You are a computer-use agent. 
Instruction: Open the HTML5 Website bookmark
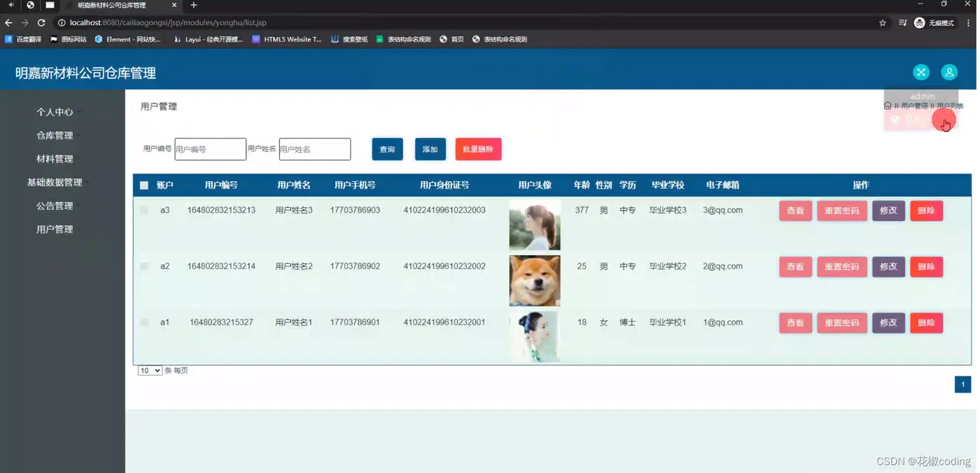point(287,39)
